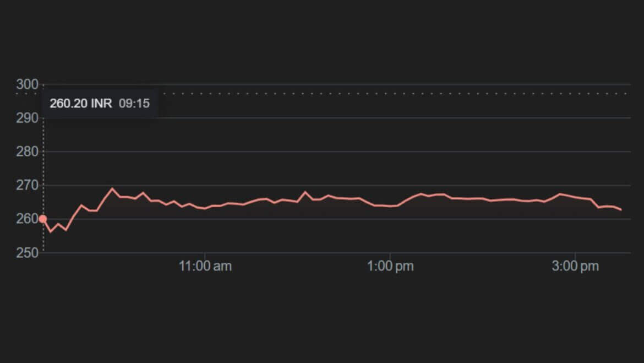Viewport: 644px width, 363px height.
Task: Select the 300 y-axis label
Action: pyautogui.click(x=28, y=84)
